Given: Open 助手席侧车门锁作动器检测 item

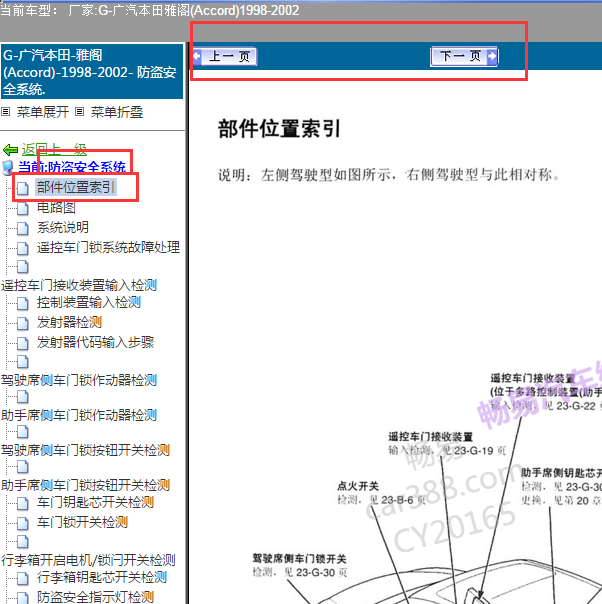Looking at the screenshot, I should click(x=79, y=415).
